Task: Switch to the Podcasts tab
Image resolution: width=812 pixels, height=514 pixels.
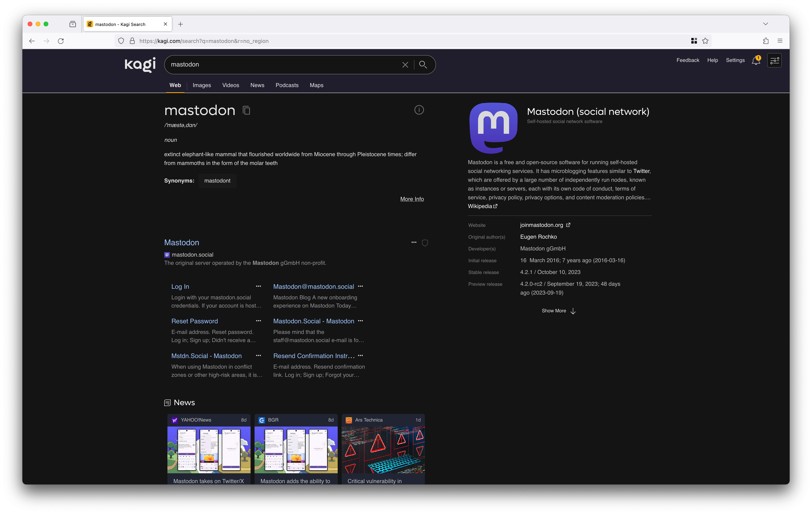Action: click(x=287, y=85)
